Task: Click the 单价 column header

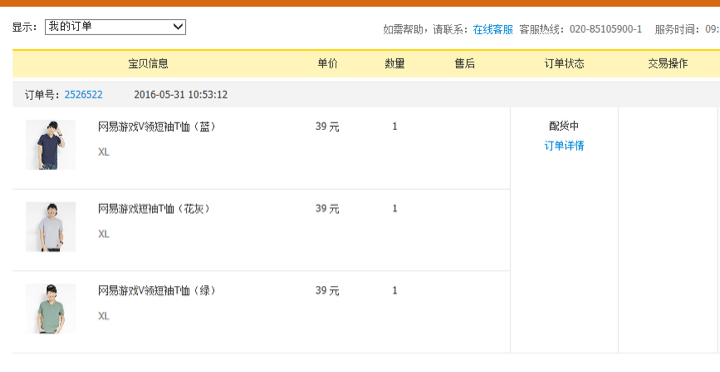Action: click(x=327, y=63)
